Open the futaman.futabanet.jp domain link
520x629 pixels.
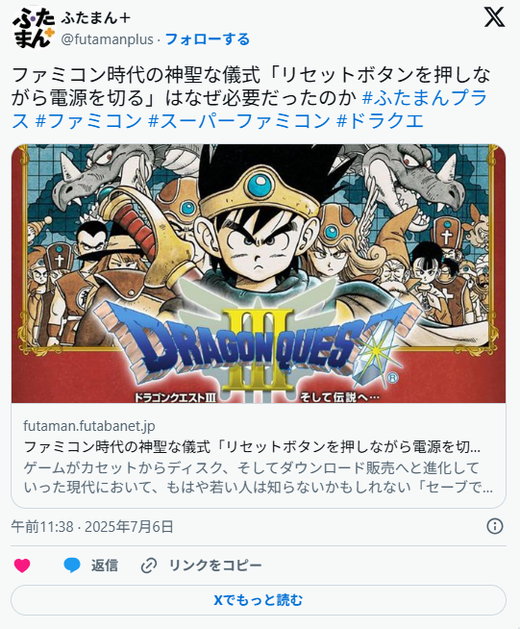(x=89, y=426)
